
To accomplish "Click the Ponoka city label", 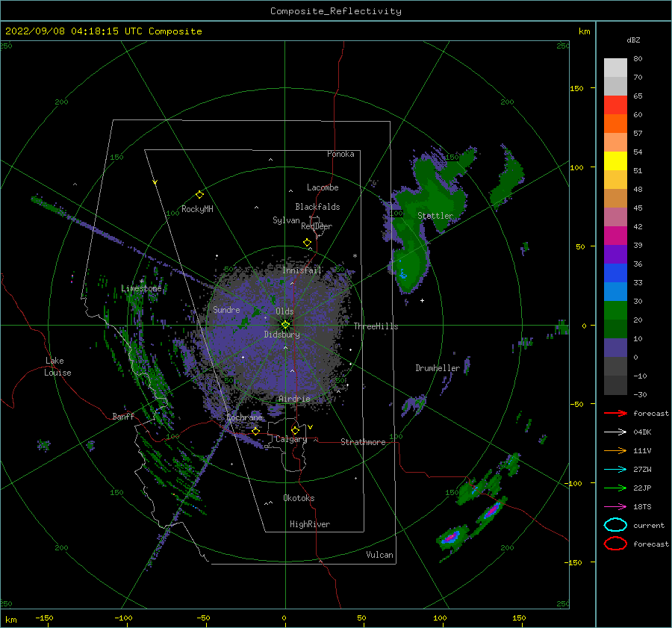I will coord(340,154).
